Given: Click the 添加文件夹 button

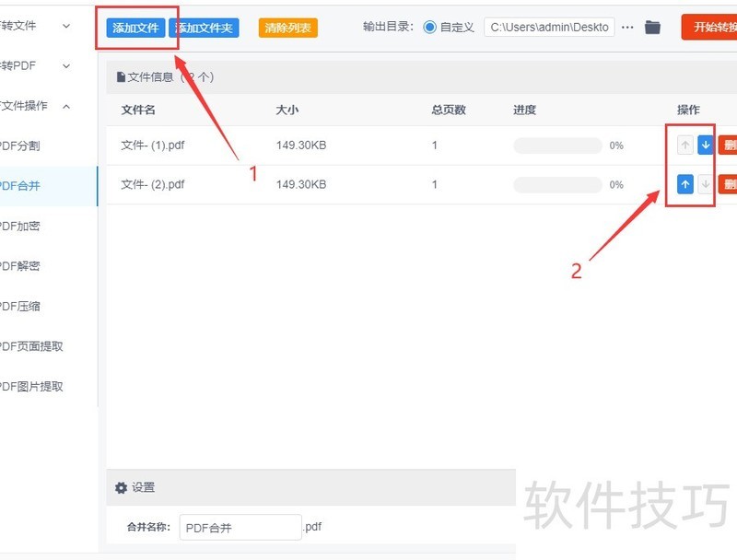Looking at the screenshot, I should point(204,28).
